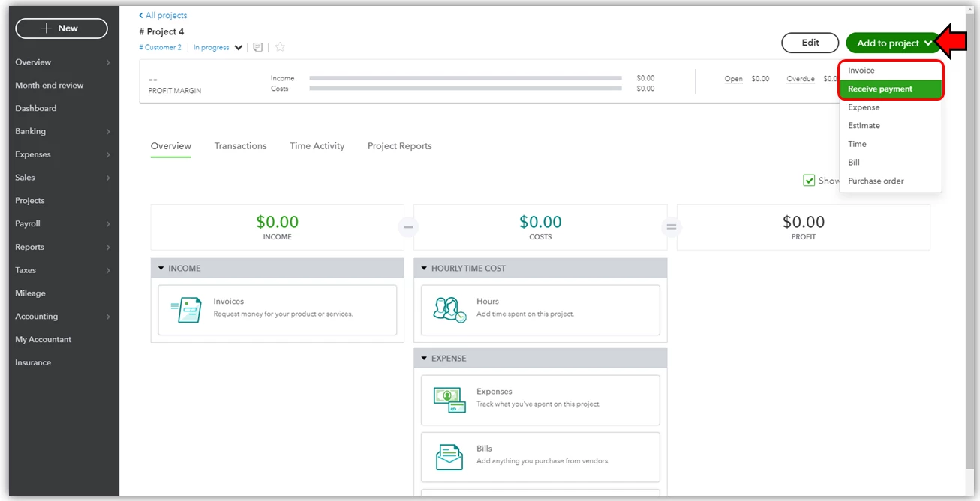Open Insurance in sidebar

(33, 362)
